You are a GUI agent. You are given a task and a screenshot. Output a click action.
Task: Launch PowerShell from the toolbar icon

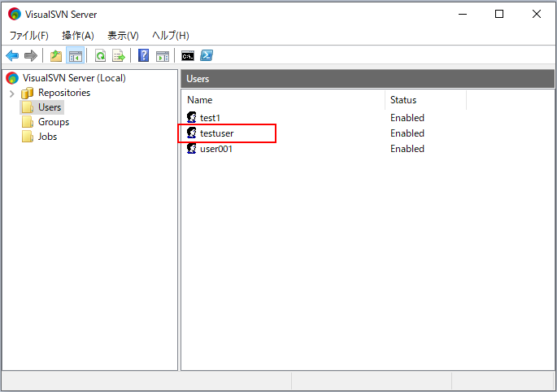(207, 55)
